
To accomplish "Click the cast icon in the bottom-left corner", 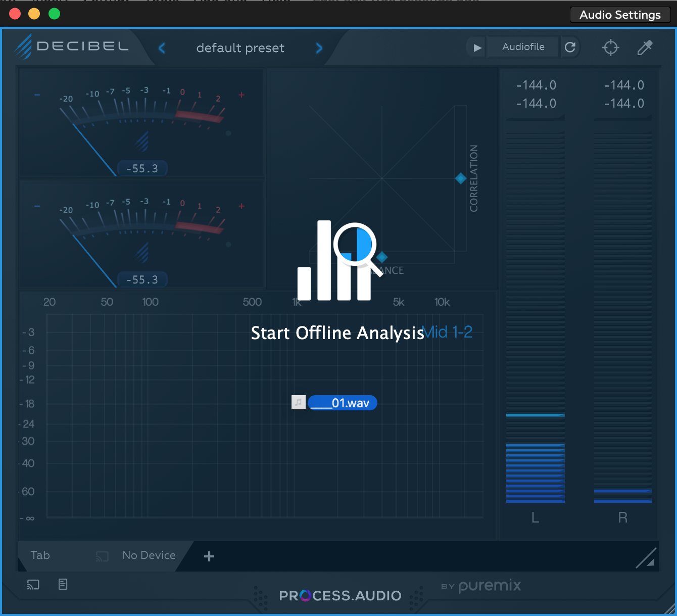I will 33,585.
